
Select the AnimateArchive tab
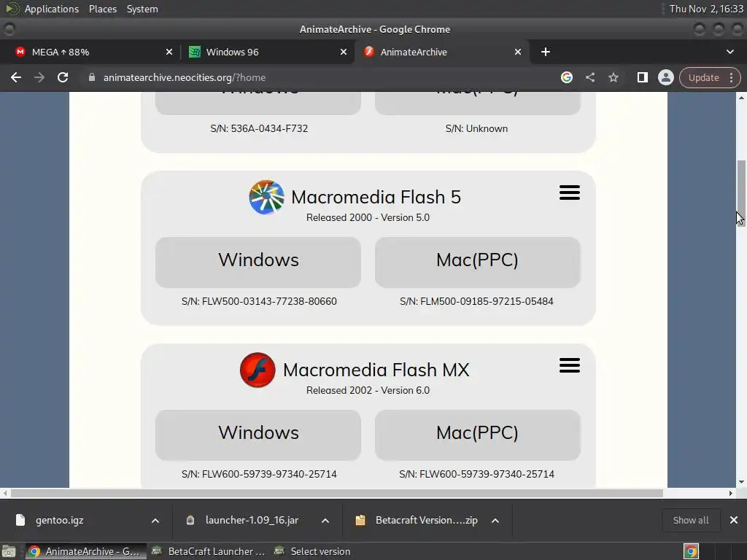point(441,52)
